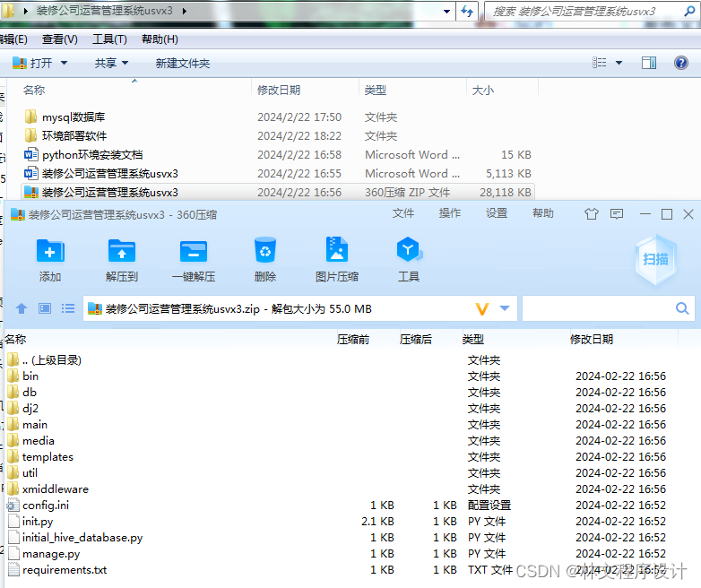The image size is (701, 588).
Task: Click the 解压到 extract-to icon
Action: (x=122, y=251)
